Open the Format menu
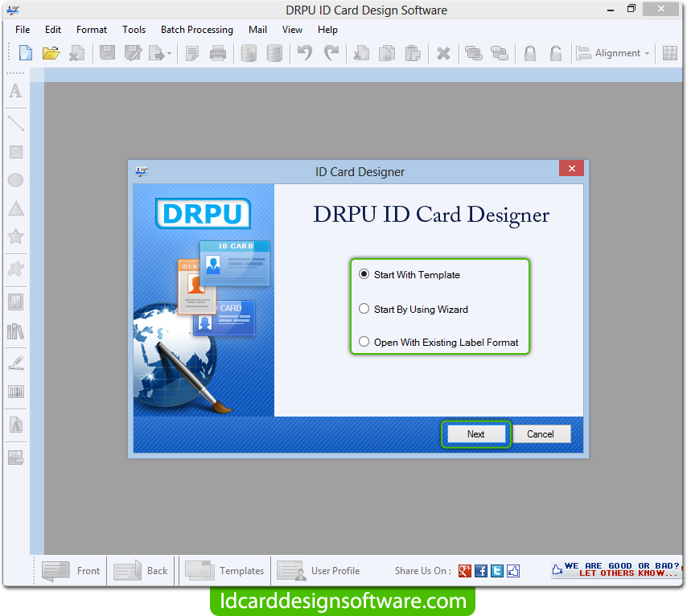Screen dimensions: 687x616 tap(92, 30)
